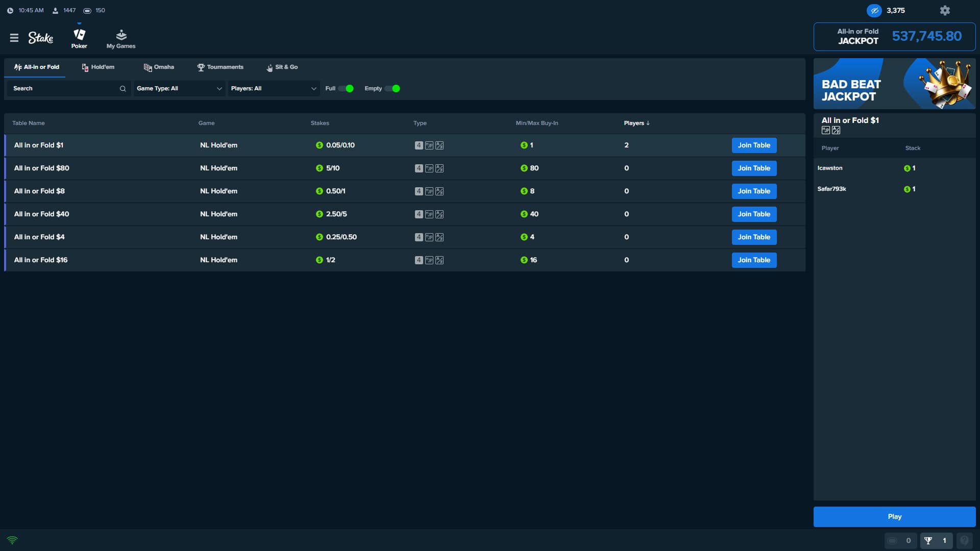Expand the Players: All filter dropdown

click(x=274, y=88)
